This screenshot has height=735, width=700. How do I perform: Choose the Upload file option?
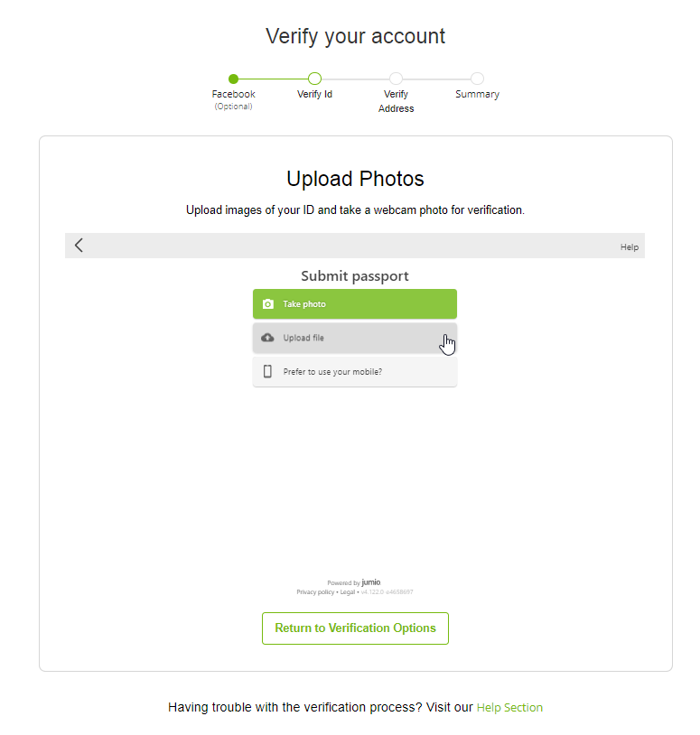(x=354, y=337)
